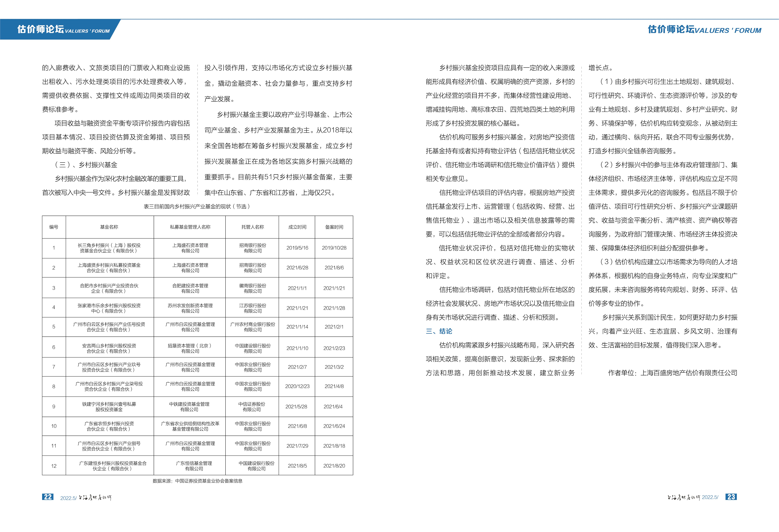Image resolution: width=779 pixels, height=532 pixels.
Task: Click the paragraph starting 项目收益与融资资金平衡专项评价报告
Action: pos(116,137)
